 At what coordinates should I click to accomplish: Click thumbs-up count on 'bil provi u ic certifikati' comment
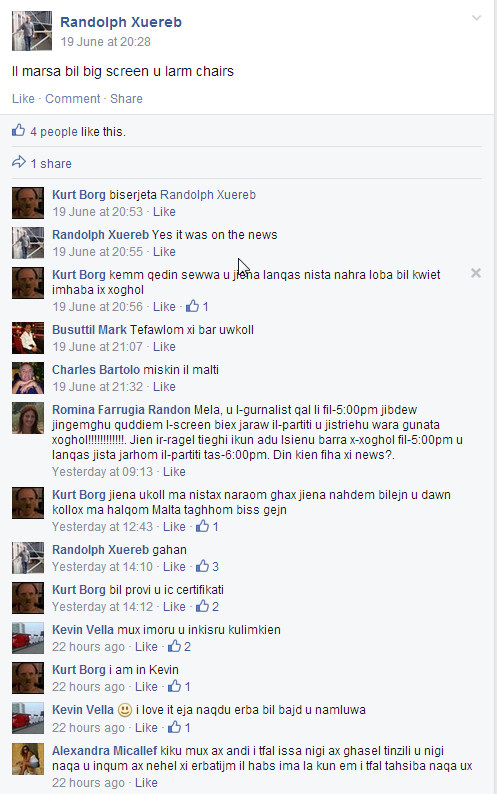(x=208, y=606)
